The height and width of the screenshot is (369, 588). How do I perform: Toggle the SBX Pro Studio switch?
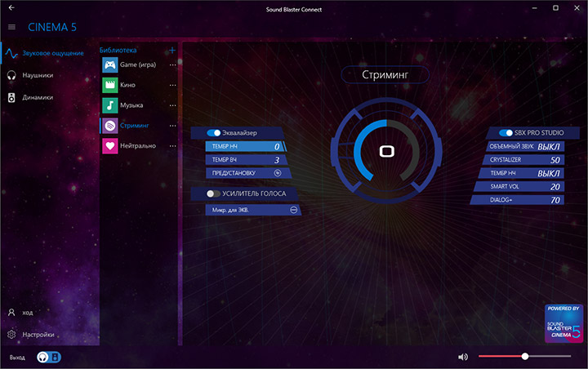pyautogui.click(x=506, y=133)
